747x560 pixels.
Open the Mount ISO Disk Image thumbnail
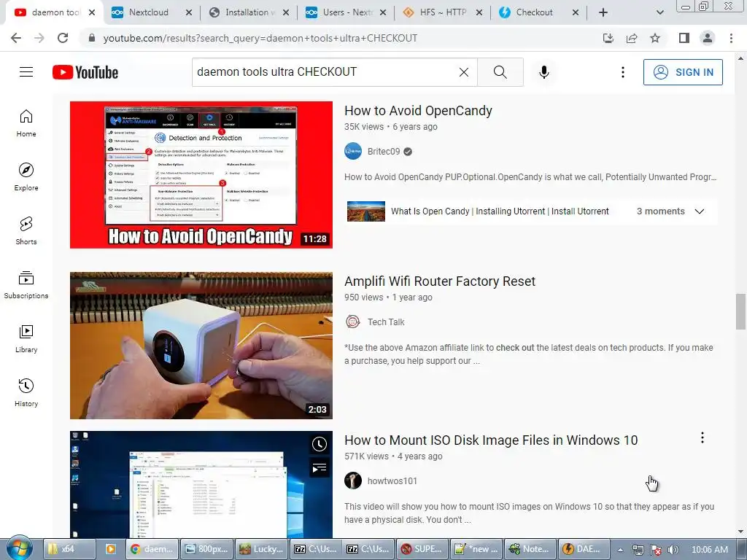(201, 485)
